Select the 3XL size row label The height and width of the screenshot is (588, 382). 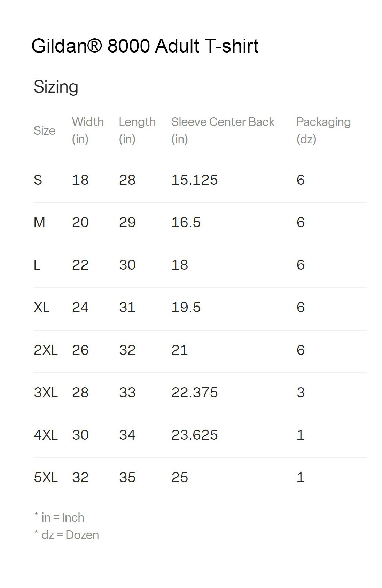(46, 392)
